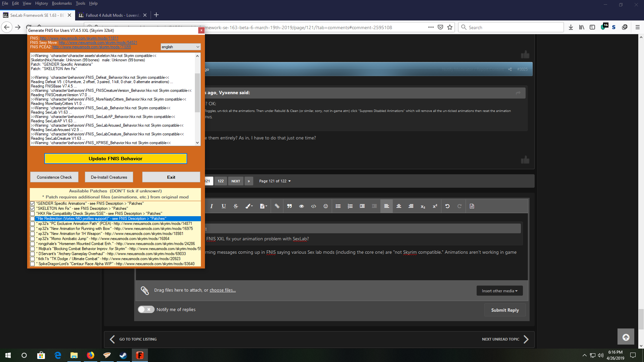
Task: Click the choose files link
Action: point(223,290)
